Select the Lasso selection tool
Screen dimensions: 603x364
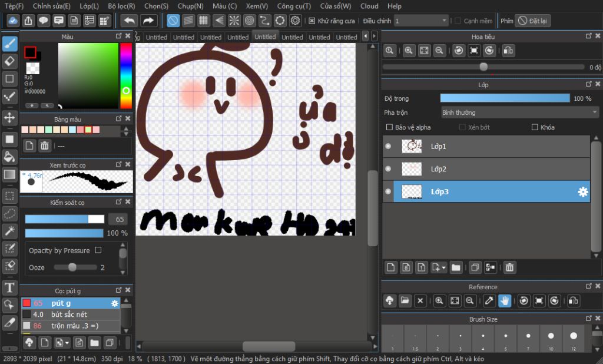pyautogui.click(x=9, y=214)
